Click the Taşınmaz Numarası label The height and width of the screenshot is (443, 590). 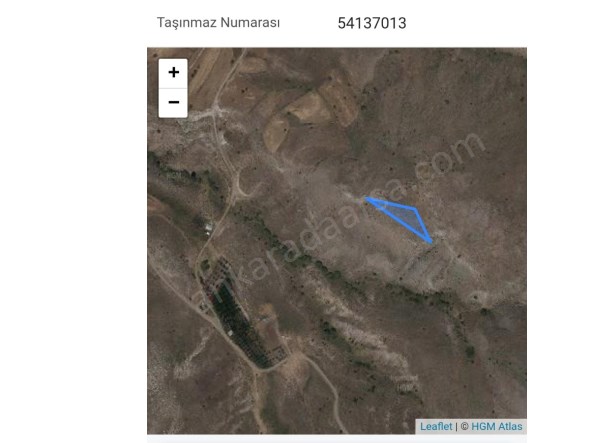[218, 23]
